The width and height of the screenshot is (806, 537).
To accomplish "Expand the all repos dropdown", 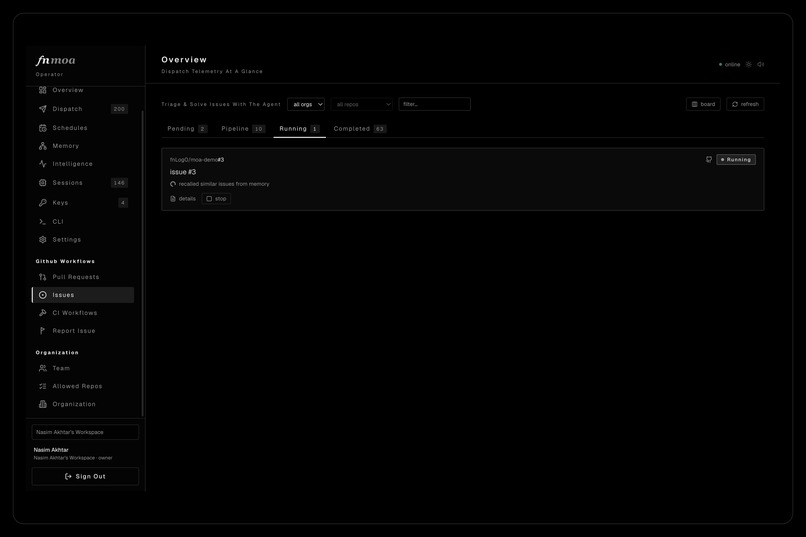I will [362, 104].
